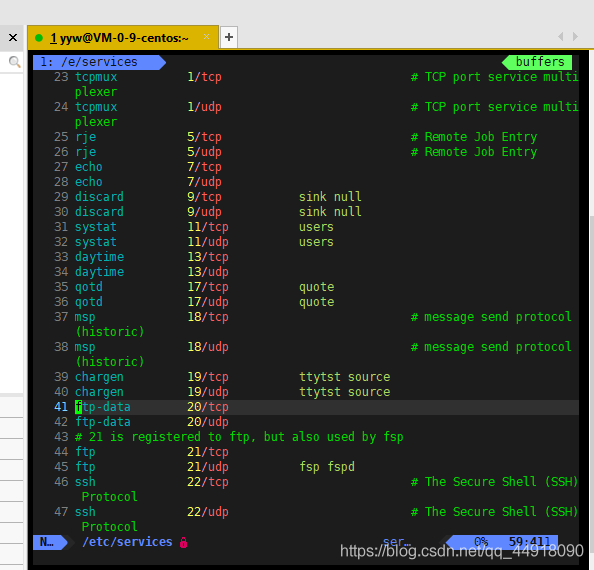Viewport: 594px width, 570px height.
Task: Click users alias on line 32
Action: coord(316,242)
